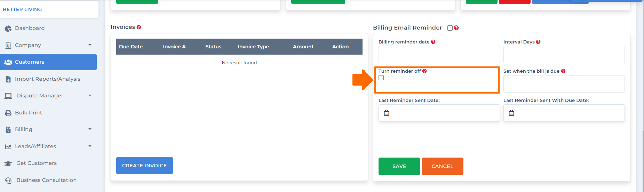Click the Billing reminder date input field
Screen dimensions: 644x192
click(439, 55)
